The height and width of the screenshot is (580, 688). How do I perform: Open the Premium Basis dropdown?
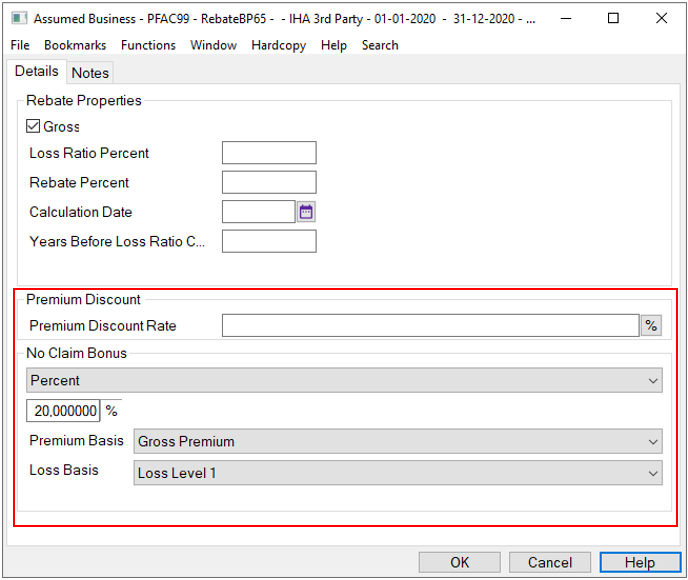tap(397, 442)
